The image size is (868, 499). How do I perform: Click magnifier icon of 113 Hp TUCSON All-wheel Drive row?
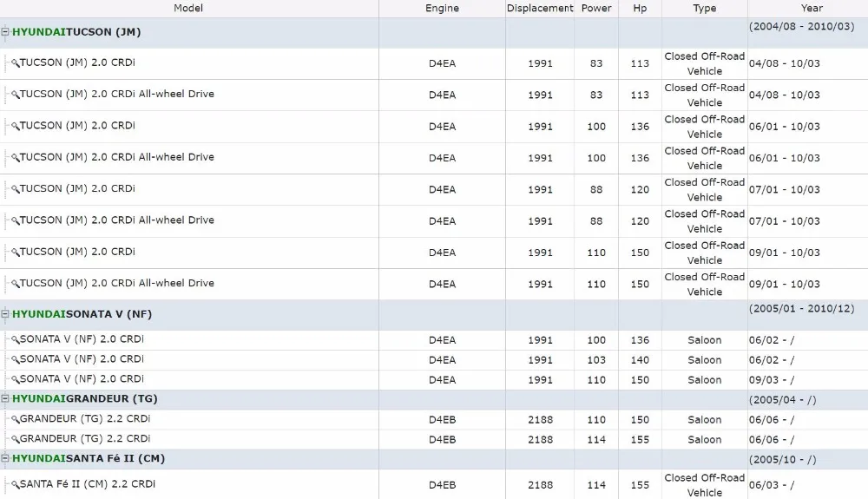tap(16, 95)
